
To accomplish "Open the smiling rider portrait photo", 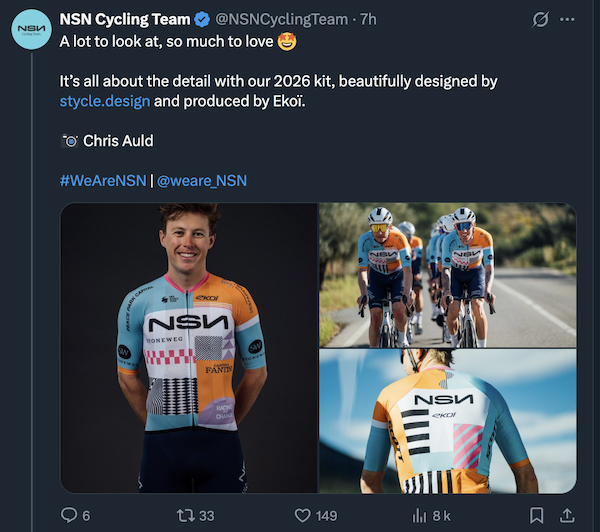I will (x=189, y=348).
